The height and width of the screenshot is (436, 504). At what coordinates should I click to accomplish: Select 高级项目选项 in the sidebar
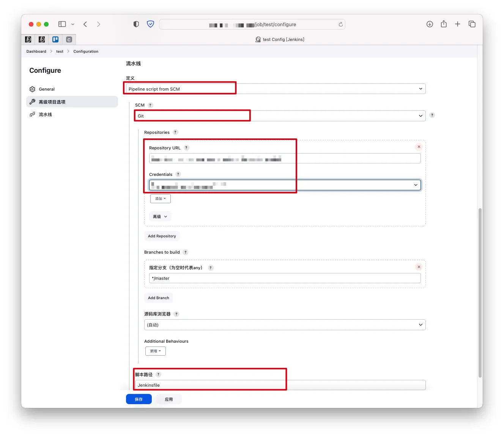pos(72,102)
